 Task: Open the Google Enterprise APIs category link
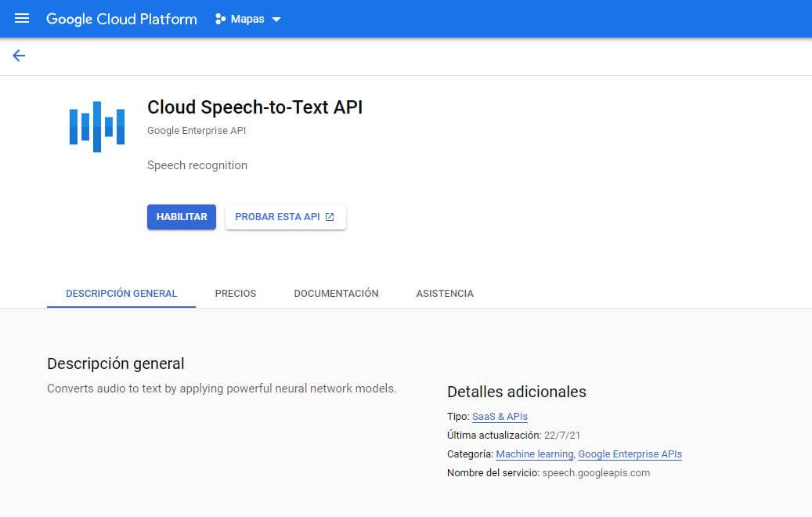pyautogui.click(x=630, y=454)
